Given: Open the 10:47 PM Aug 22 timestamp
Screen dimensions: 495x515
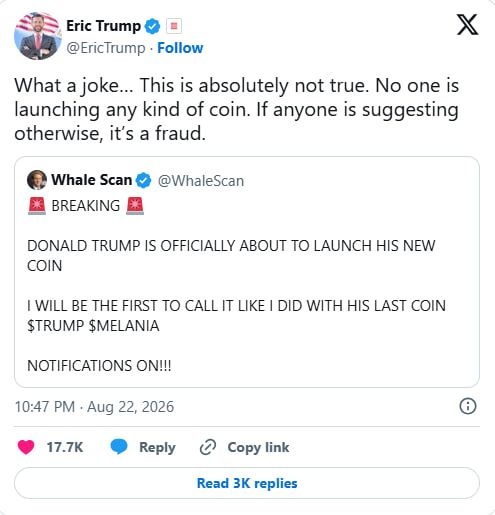Looking at the screenshot, I should [94, 407].
